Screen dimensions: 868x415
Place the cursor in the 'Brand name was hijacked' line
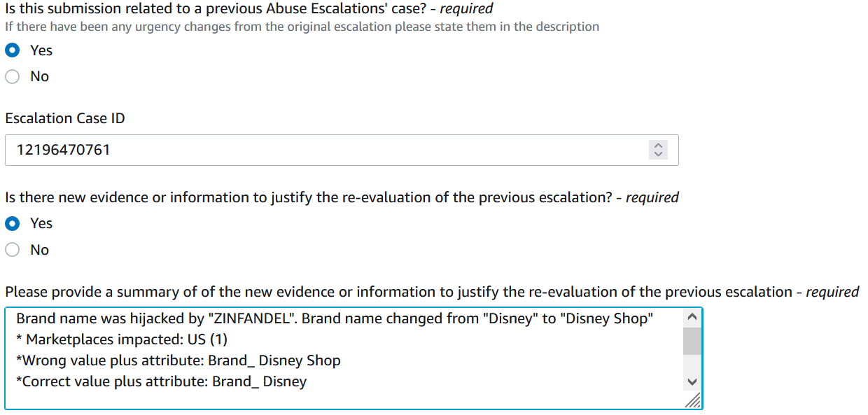point(335,318)
